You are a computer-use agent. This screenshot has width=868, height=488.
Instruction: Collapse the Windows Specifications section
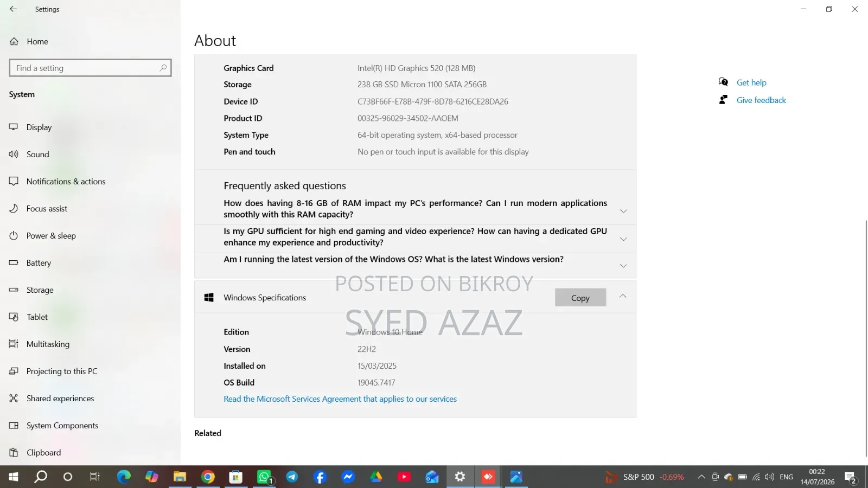click(623, 296)
